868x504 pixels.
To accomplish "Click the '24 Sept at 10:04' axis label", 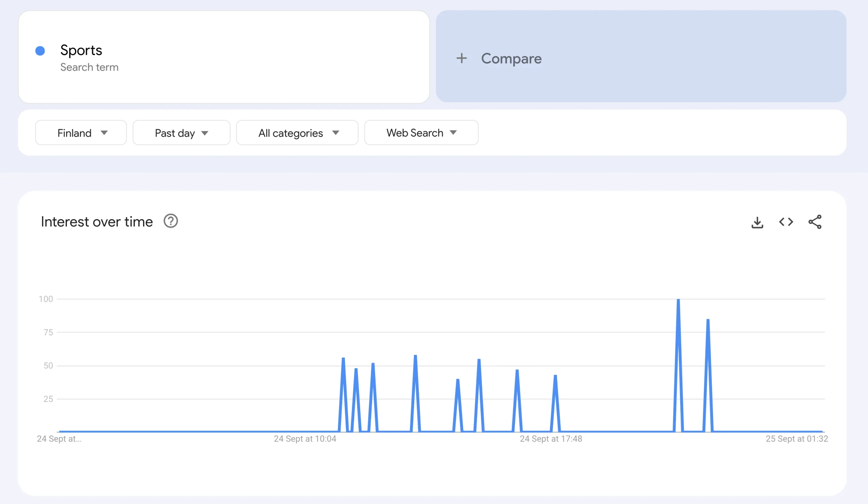I will [x=305, y=439].
